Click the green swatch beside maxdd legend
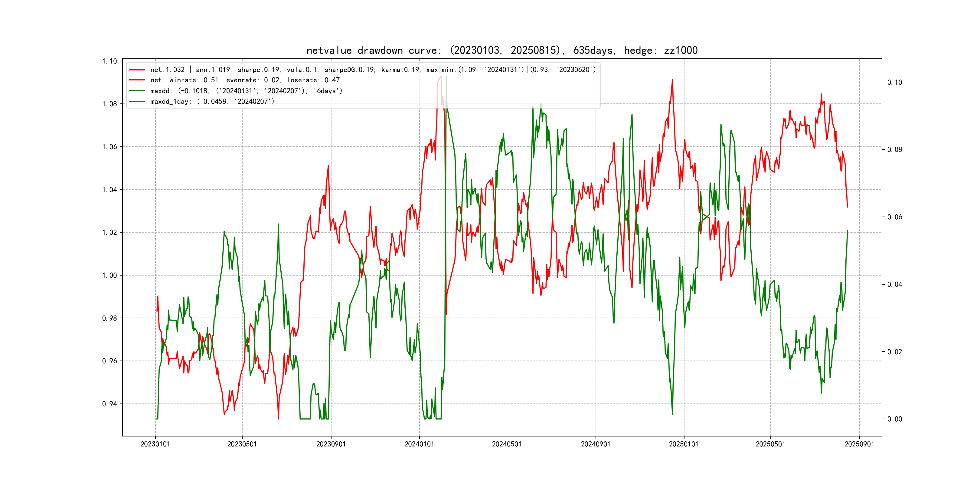980x490 pixels. coord(137,91)
